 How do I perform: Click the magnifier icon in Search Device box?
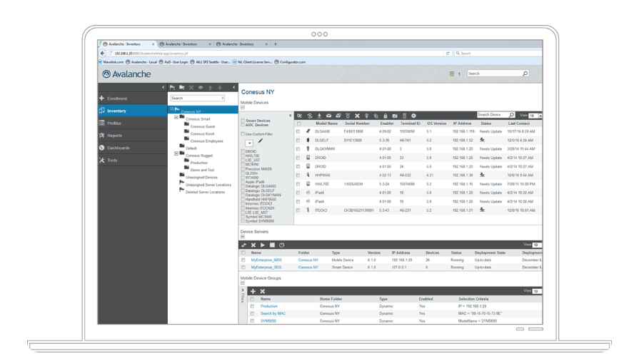click(x=511, y=115)
